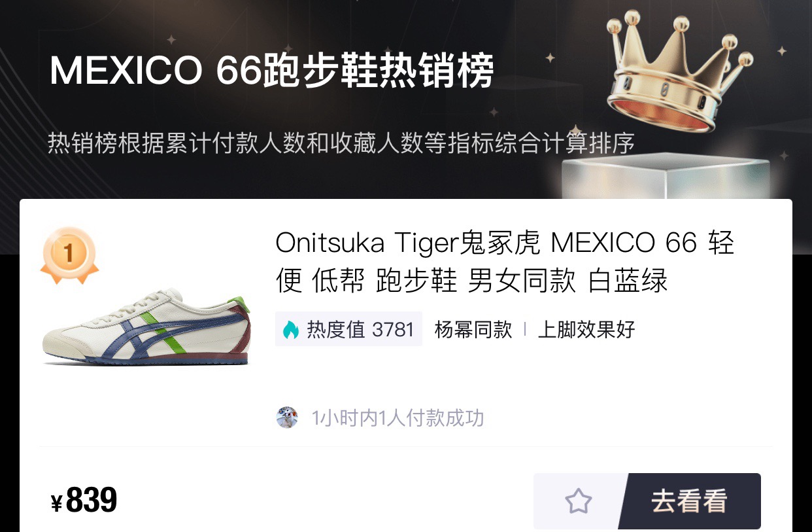Tap the 去看看 button
The width and height of the screenshot is (812, 532).
689,501
